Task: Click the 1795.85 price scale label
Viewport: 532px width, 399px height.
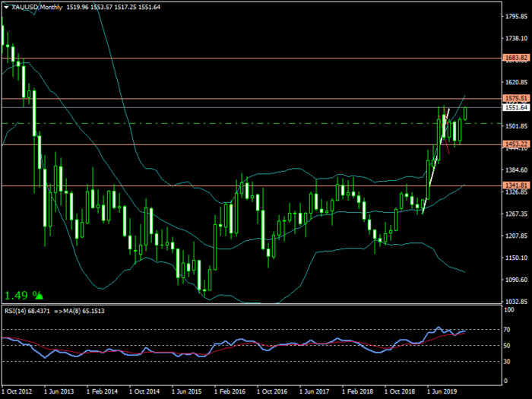Action: coord(515,15)
